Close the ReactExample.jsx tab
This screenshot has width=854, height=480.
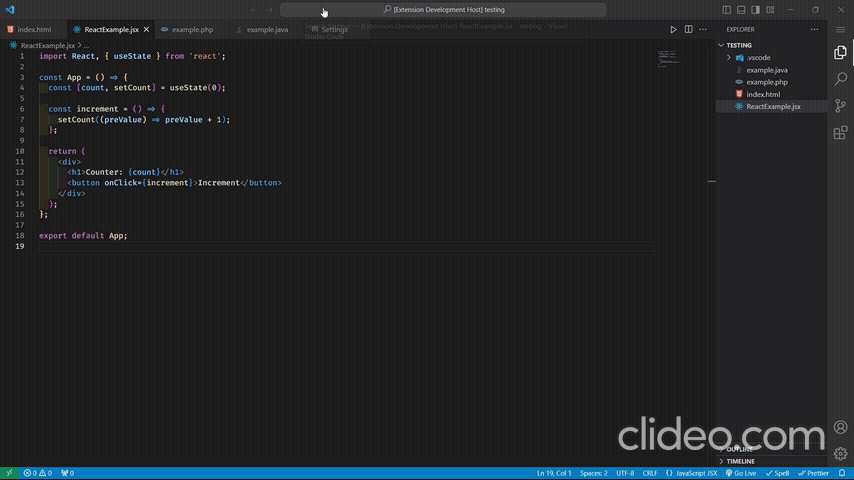coord(146,29)
